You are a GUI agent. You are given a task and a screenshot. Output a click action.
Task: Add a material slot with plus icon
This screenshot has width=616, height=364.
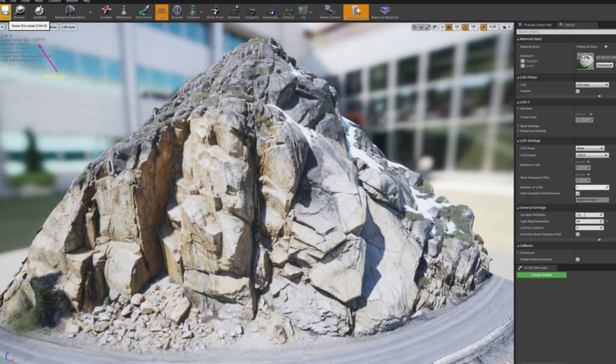(606, 46)
